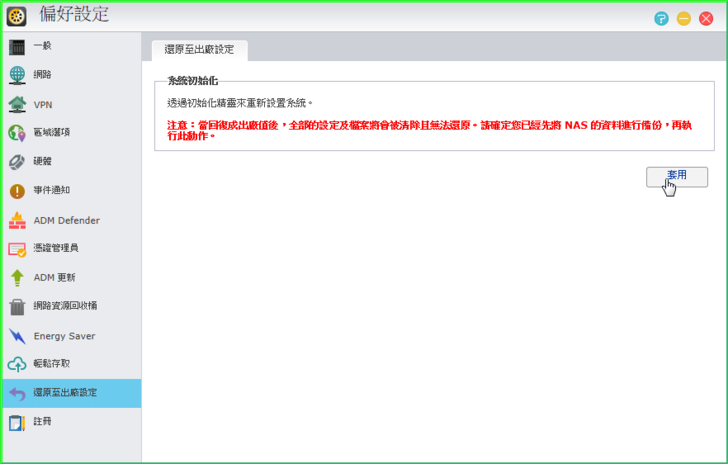
Task: Click the Energy Saver lightning icon
Action: [x=17, y=336]
